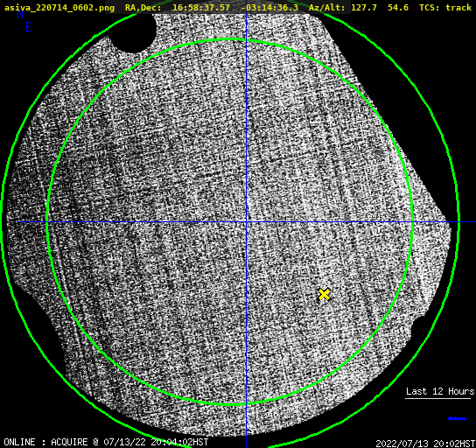The width and height of the screenshot is (476, 448).
Task: Select the asiva_220714_0602.png filename text
Action: coord(59,8)
